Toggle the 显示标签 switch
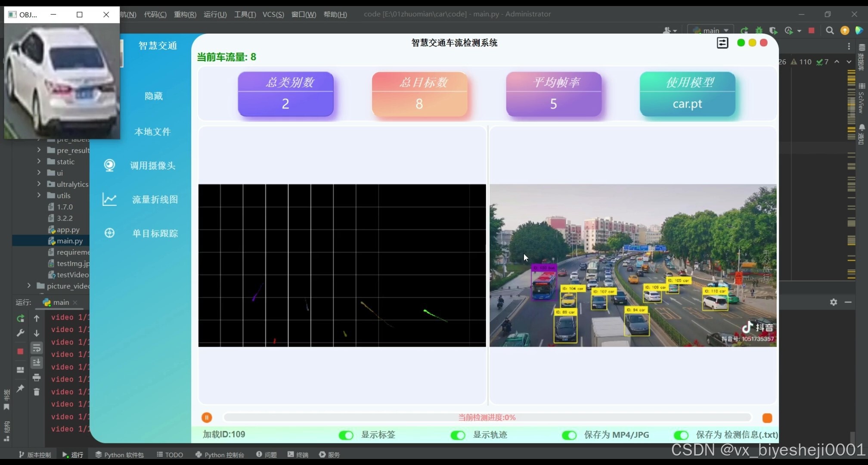The width and height of the screenshot is (868, 465). coord(346,435)
